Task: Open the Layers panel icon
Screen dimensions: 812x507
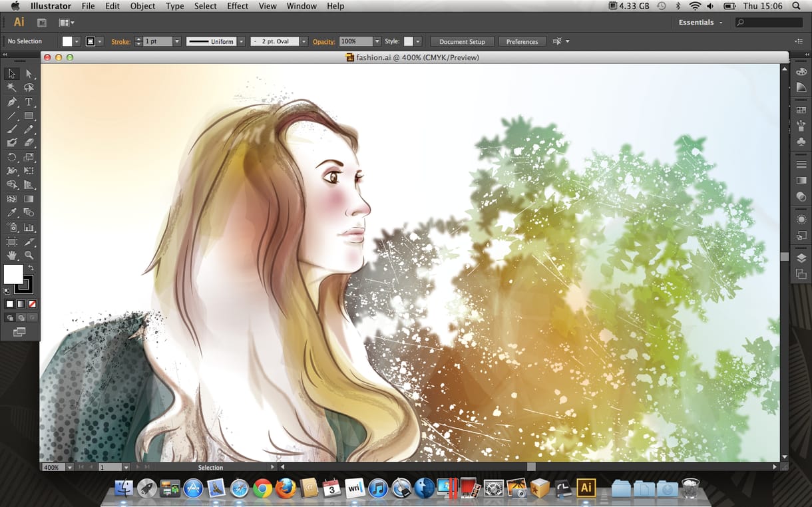Action: [801, 258]
